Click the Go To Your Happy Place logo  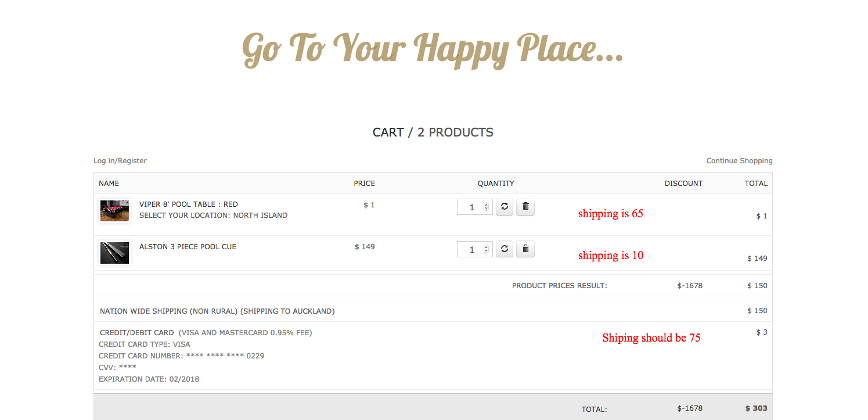click(x=433, y=49)
